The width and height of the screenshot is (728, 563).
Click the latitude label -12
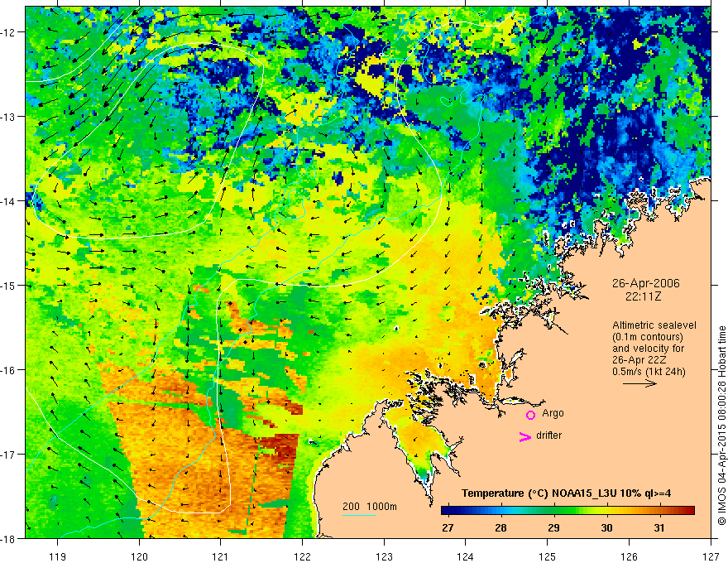[8, 32]
